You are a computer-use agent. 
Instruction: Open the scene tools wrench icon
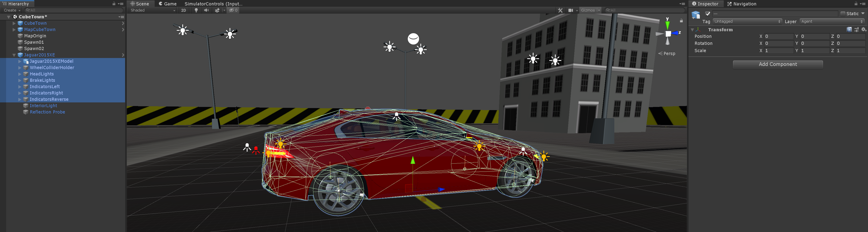(560, 10)
